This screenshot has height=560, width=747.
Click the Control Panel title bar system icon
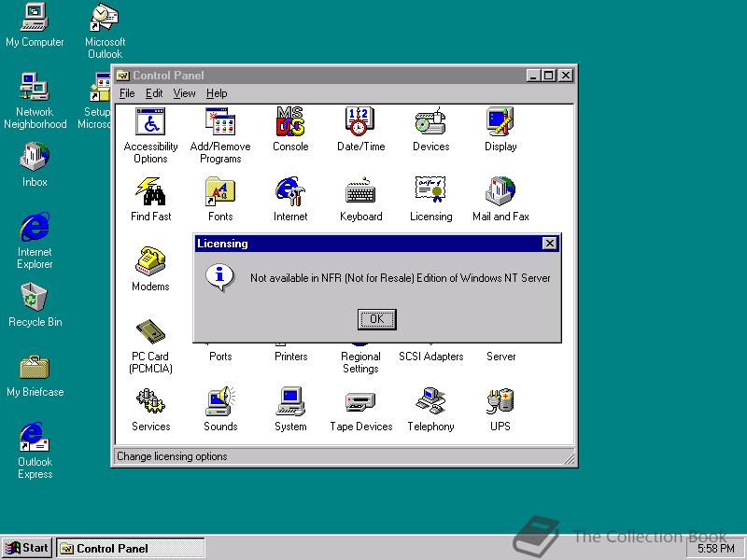[123, 76]
